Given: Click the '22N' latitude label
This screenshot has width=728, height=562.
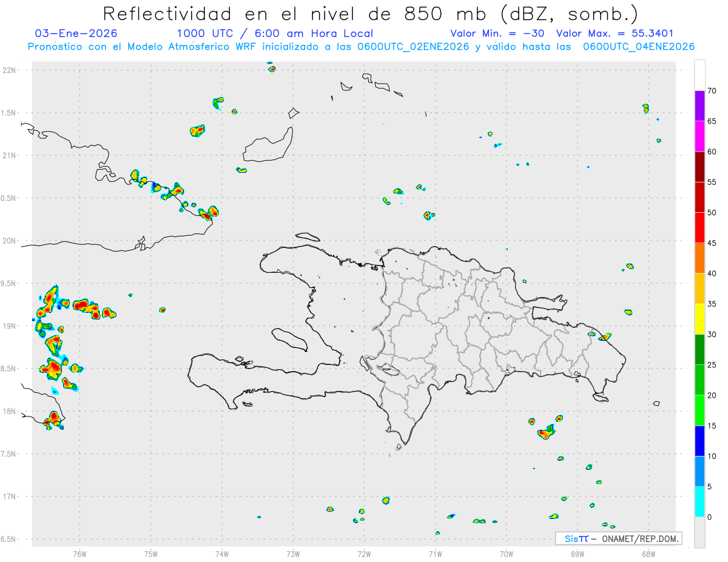Looking at the screenshot, I should pos(10,70).
